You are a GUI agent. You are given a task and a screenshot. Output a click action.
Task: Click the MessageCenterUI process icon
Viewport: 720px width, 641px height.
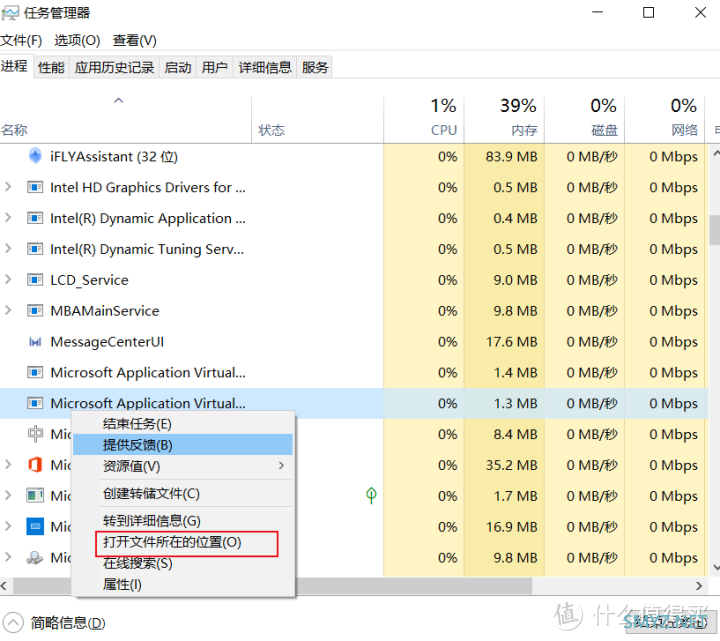[35, 342]
